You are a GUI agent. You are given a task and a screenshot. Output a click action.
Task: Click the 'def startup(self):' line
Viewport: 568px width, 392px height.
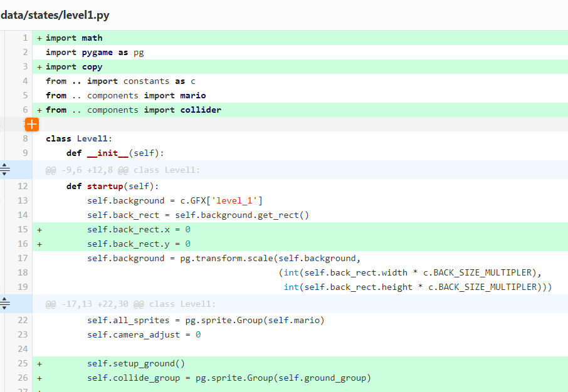tap(300, 187)
